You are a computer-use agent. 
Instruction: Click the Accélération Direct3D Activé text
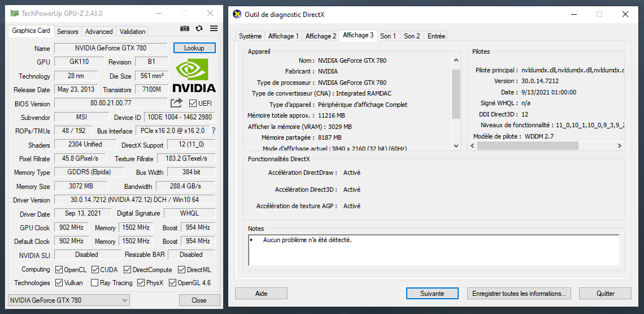pyautogui.click(x=351, y=190)
